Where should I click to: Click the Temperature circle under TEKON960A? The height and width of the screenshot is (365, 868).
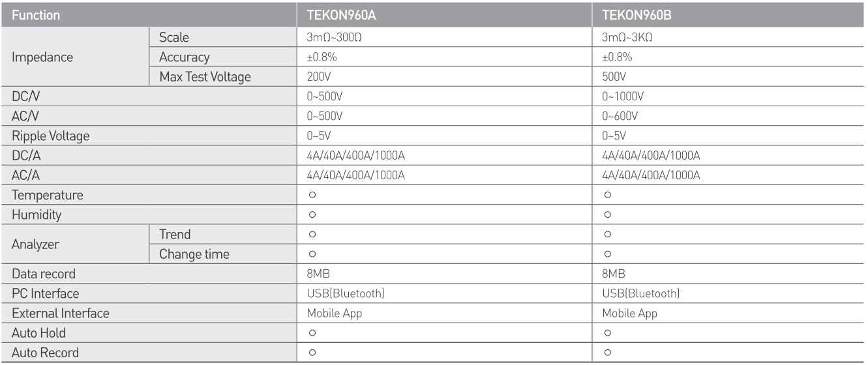(312, 195)
